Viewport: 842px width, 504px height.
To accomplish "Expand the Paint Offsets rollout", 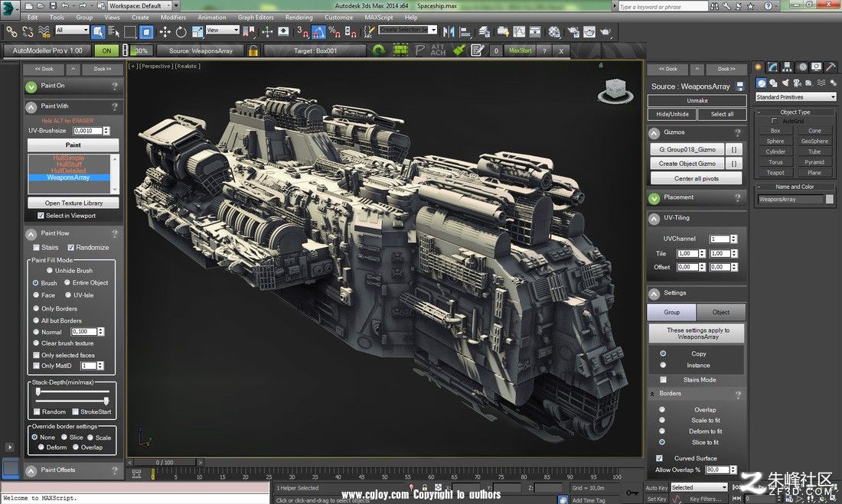I will point(31,470).
